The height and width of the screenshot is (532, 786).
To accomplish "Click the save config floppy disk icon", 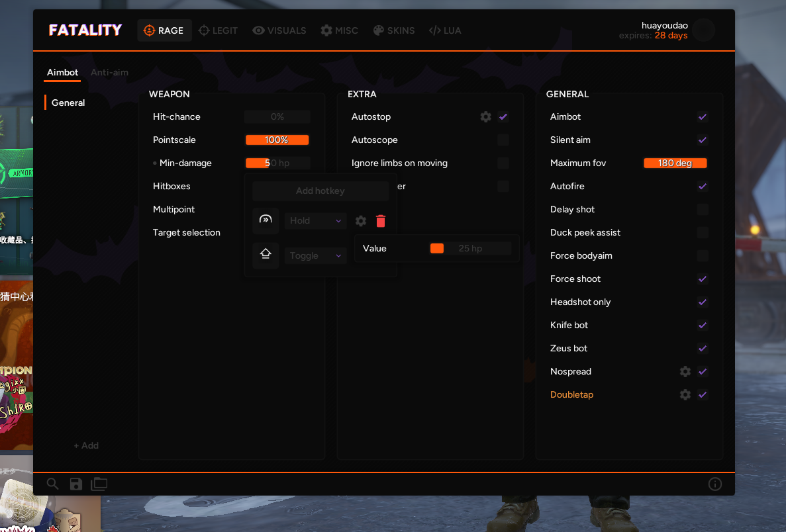I will (75, 484).
